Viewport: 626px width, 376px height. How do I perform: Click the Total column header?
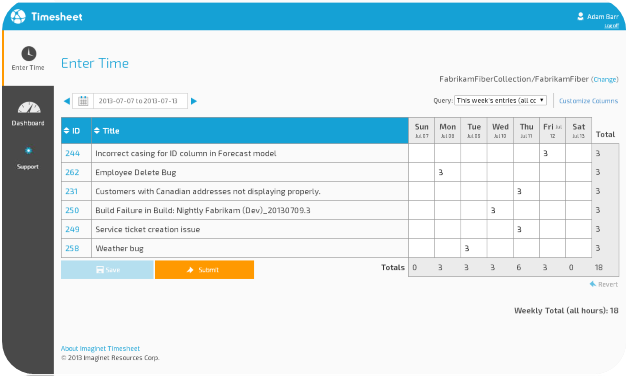tap(605, 135)
